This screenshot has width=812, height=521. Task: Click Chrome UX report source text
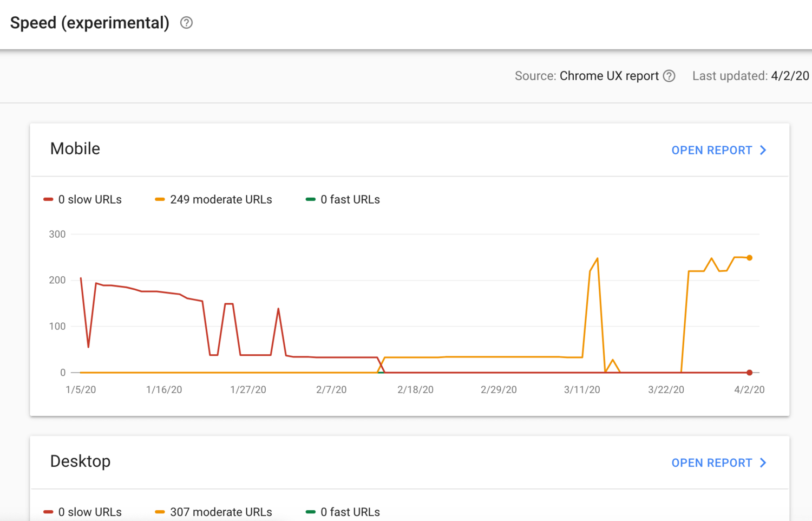609,76
